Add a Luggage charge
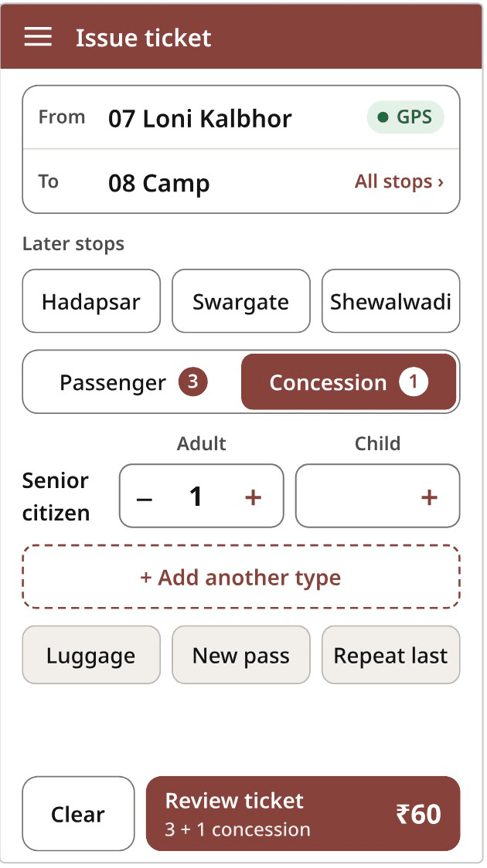This screenshot has width=487, height=868. coord(91,656)
